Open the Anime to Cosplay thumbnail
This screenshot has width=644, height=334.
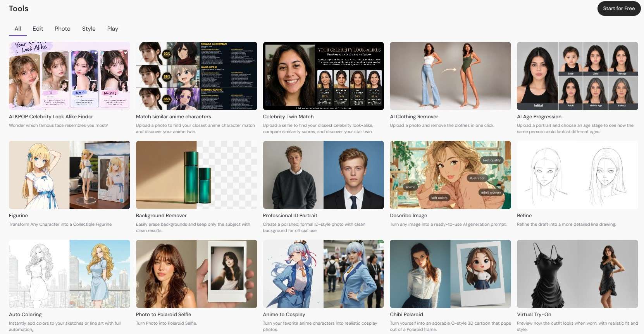point(324,274)
